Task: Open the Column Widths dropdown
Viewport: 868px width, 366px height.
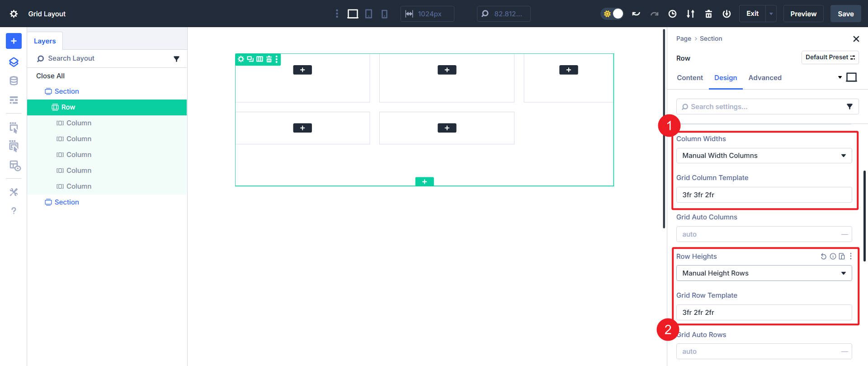Action: 764,156
